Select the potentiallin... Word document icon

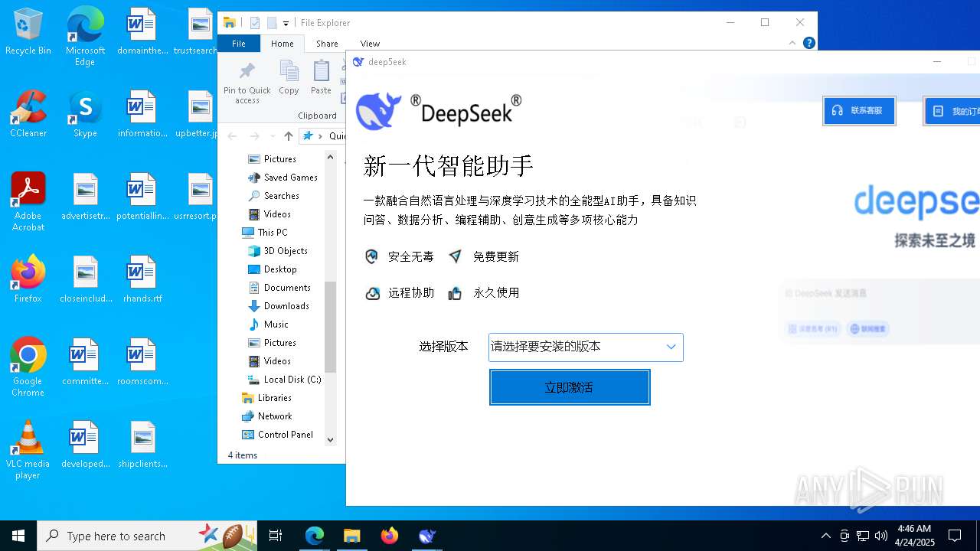142,197
